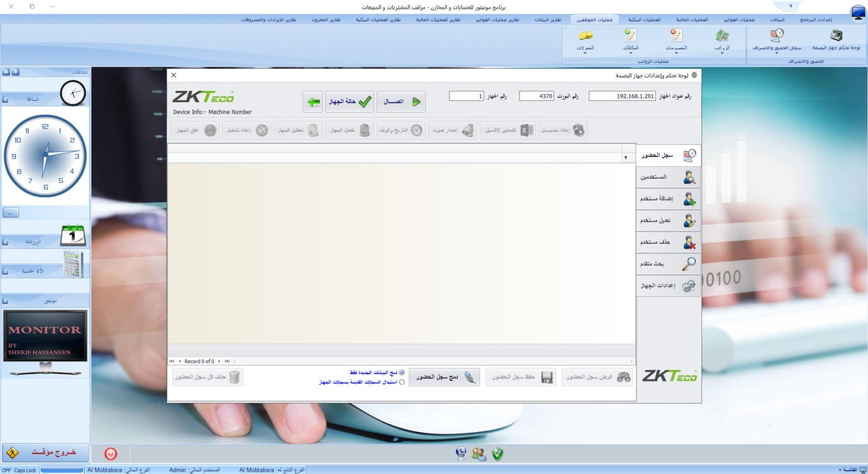Click the delete user (حذف مستخدم) sidebar icon
This screenshot has height=474, width=868.
point(688,242)
